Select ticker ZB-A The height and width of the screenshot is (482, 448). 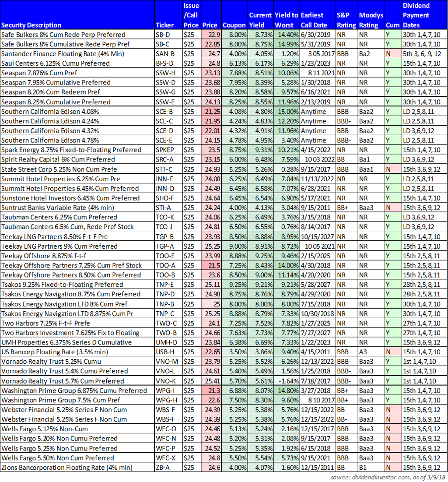[168, 468]
